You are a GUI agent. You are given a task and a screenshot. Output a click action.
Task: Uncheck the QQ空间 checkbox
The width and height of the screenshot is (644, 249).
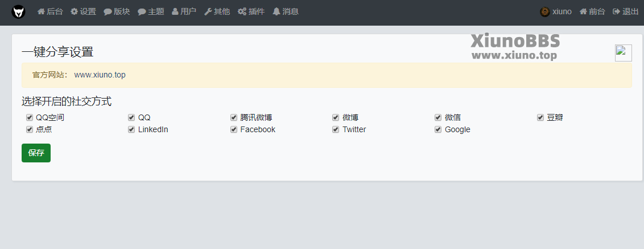tap(29, 117)
